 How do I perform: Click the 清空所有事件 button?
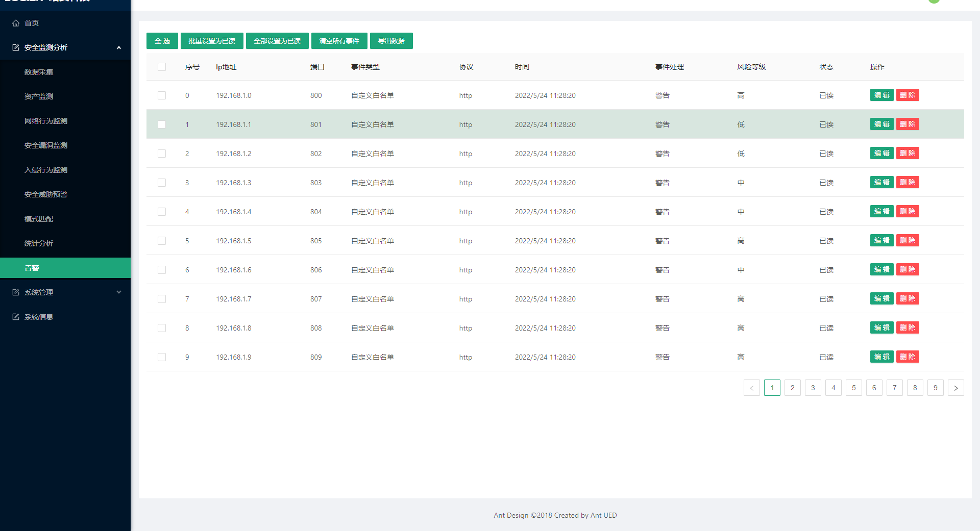pos(339,41)
